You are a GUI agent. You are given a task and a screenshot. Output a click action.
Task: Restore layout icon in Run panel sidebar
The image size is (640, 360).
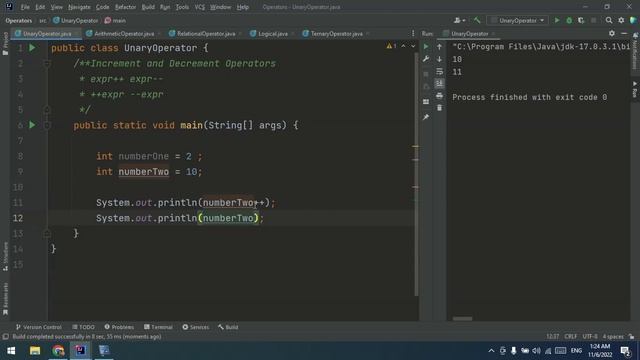coord(426,102)
